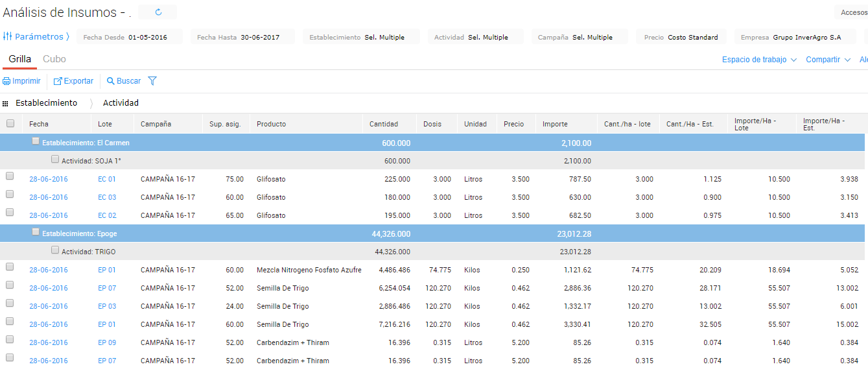Image resolution: width=868 pixels, height=371 pixels.
Task: Sort by the Importe column header
Action: coord(555,124)
